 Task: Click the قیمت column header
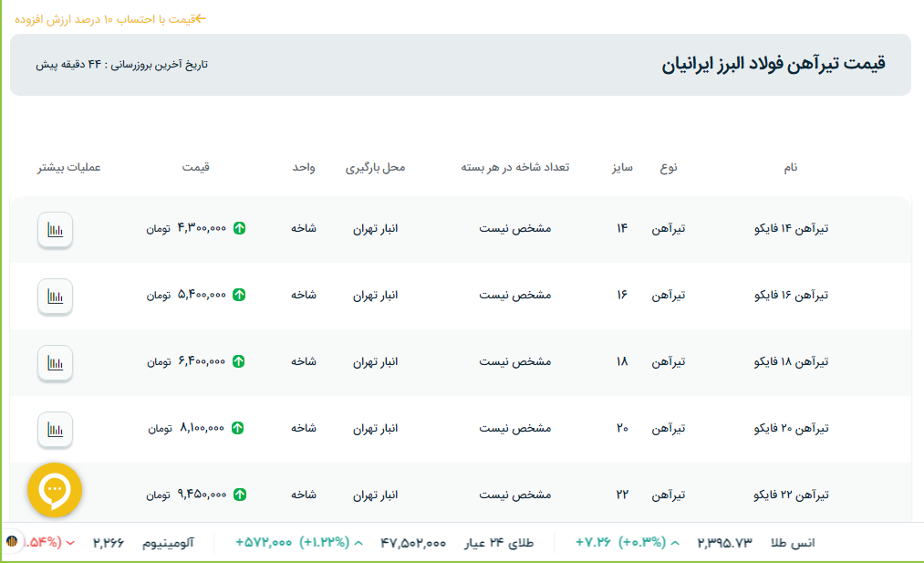click(x=195, y=168)
